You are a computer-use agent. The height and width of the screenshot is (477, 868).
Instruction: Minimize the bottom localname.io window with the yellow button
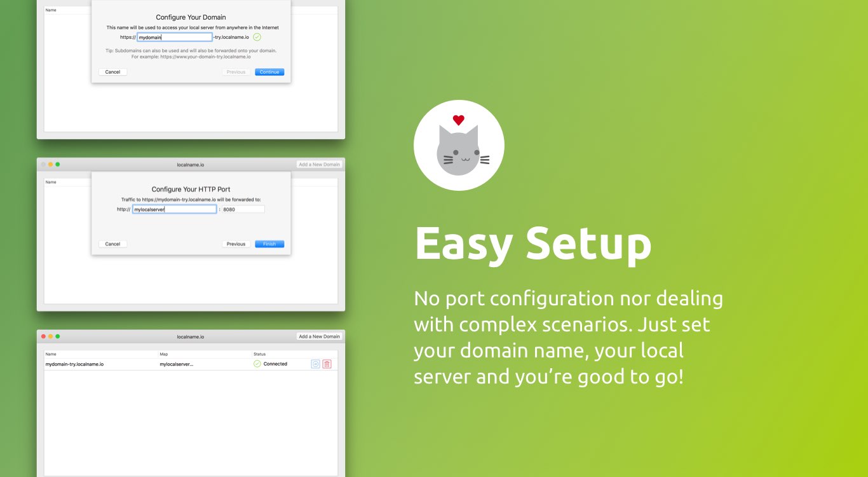[x=50, y=336]
